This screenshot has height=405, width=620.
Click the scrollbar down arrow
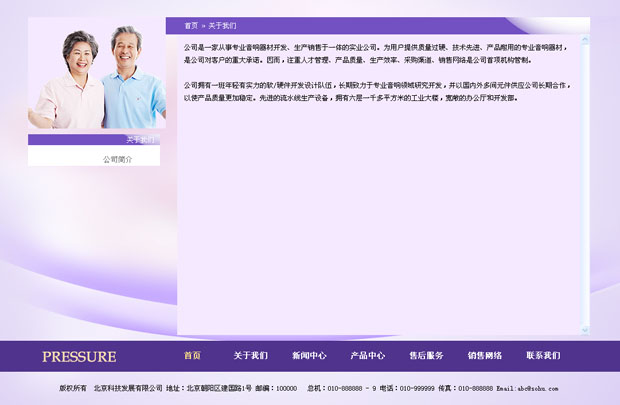pos(585,329)
